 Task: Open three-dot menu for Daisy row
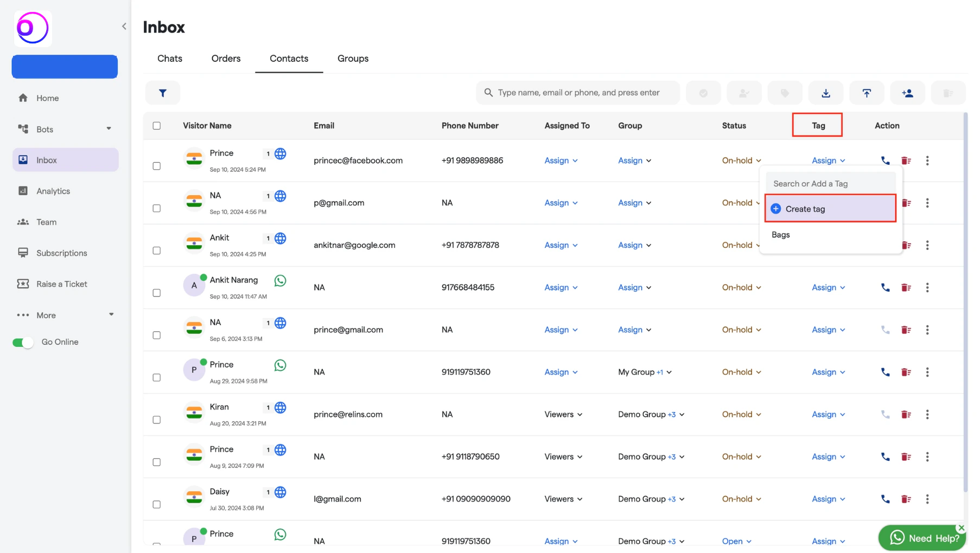(927, 499)
